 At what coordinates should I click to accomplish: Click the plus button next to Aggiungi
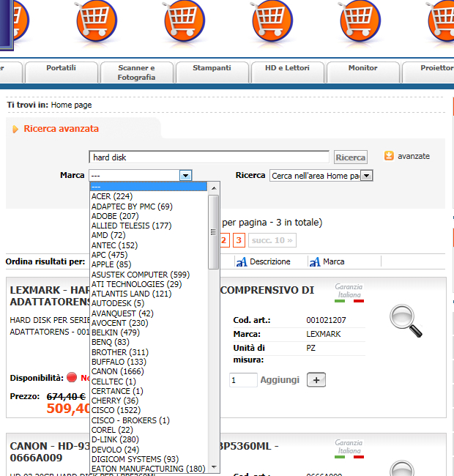(x=316, y=380)
